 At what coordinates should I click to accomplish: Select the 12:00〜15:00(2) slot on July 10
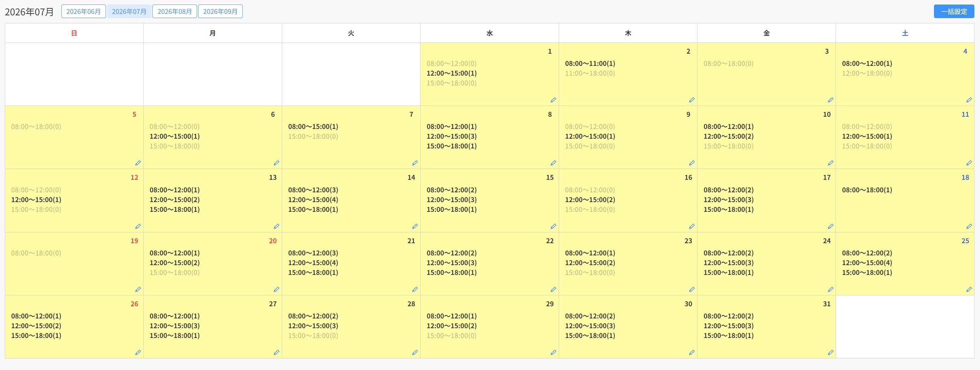728,136
